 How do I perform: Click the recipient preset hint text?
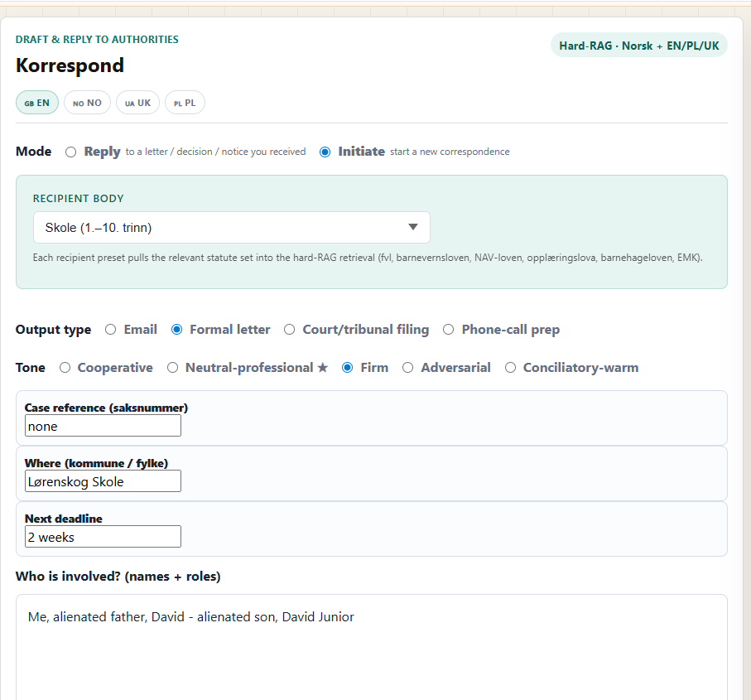[x=368, y=258]
